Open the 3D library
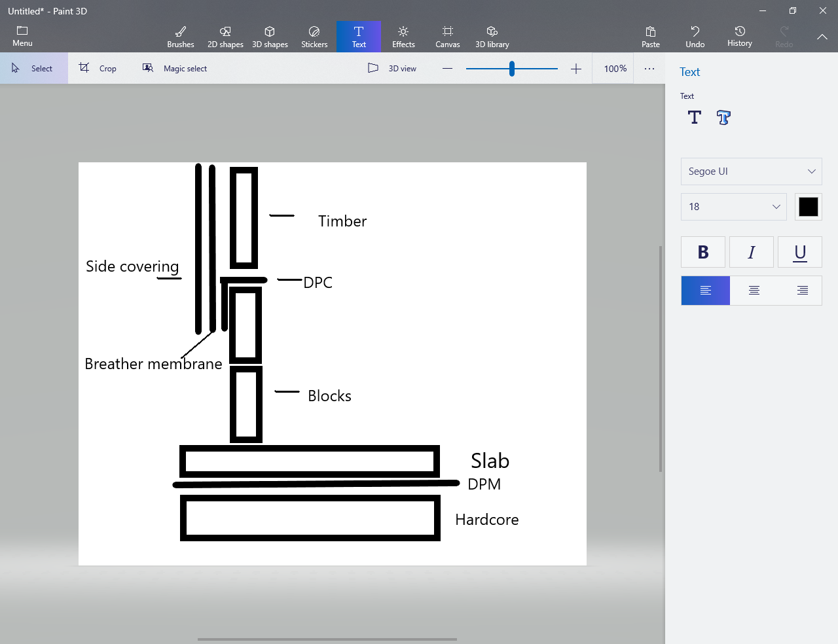The height and width of the screenshot is (644, 838). (x=492, y=37)
